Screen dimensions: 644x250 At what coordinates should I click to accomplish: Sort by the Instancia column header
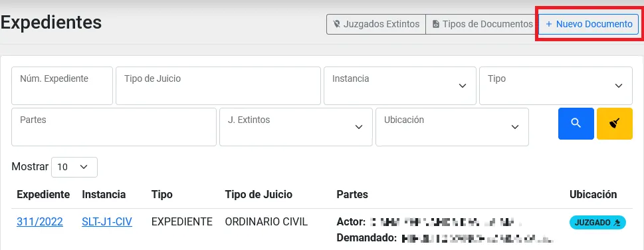coord(104,195)
